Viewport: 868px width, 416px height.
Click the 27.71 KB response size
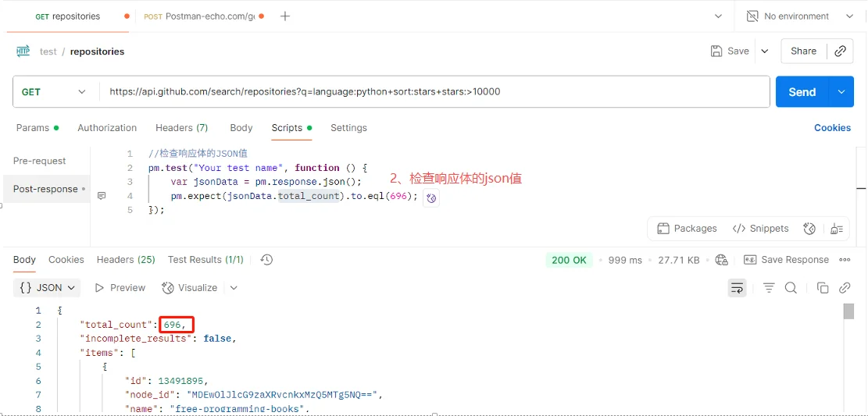[679, 260]
